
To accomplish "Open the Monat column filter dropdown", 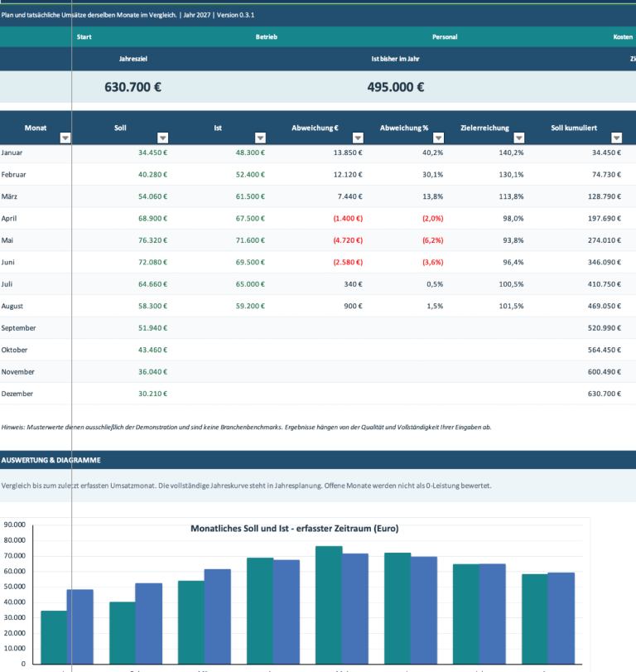I will pos(65,138).
